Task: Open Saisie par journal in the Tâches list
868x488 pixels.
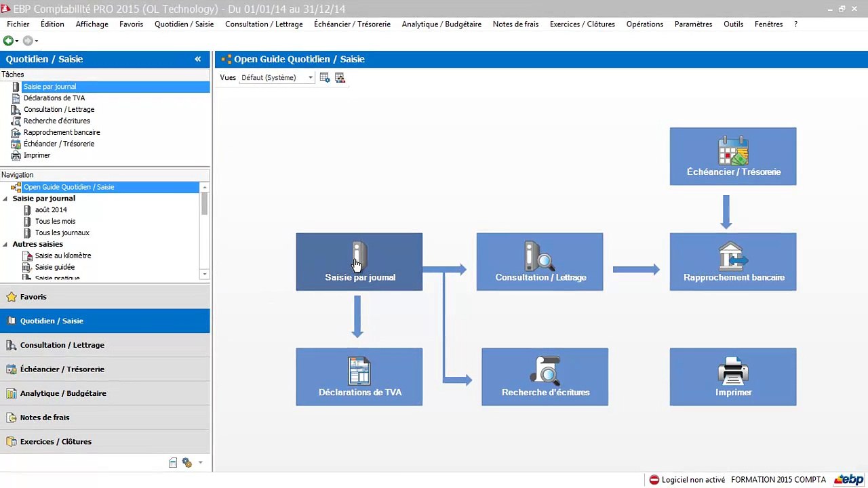Action: tap(50, 87)
